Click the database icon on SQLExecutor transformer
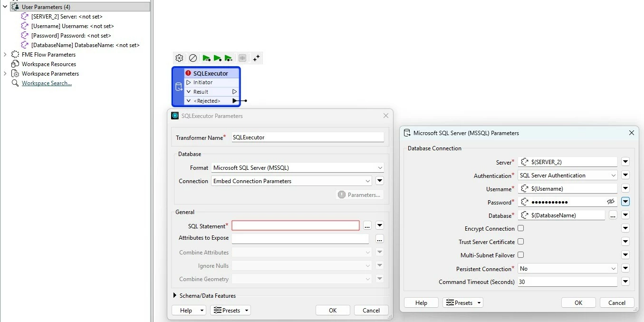The image size is (644, 322). point(179,87)
